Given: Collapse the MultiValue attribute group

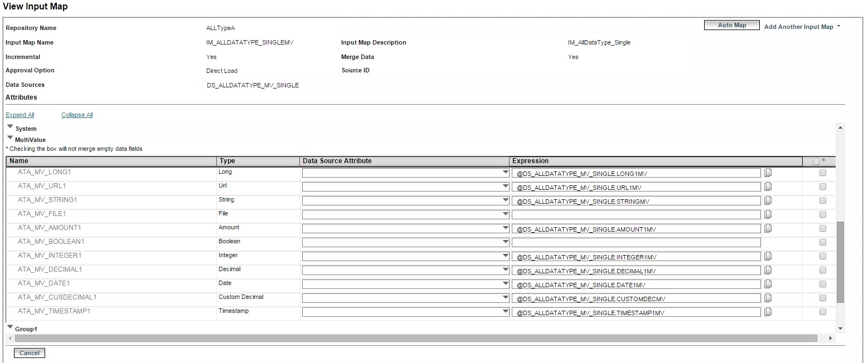Looking at the screenshot, I should [10, 138].
